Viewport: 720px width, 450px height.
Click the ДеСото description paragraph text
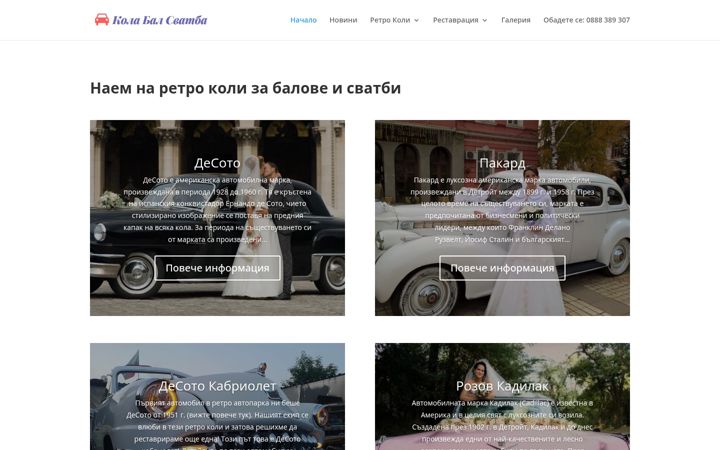217,209
